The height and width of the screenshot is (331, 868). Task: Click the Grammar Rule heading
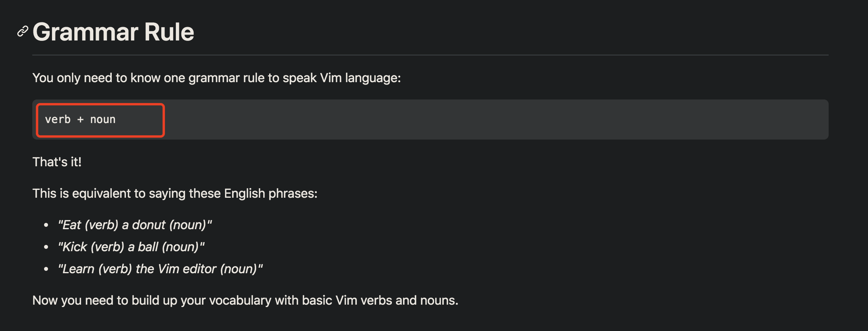tap(113, 32)
